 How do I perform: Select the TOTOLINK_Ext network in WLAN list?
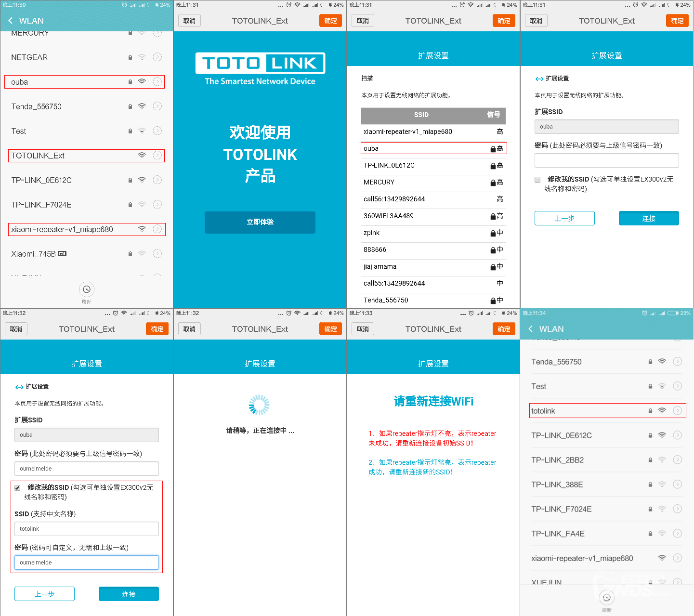(87, 156)
